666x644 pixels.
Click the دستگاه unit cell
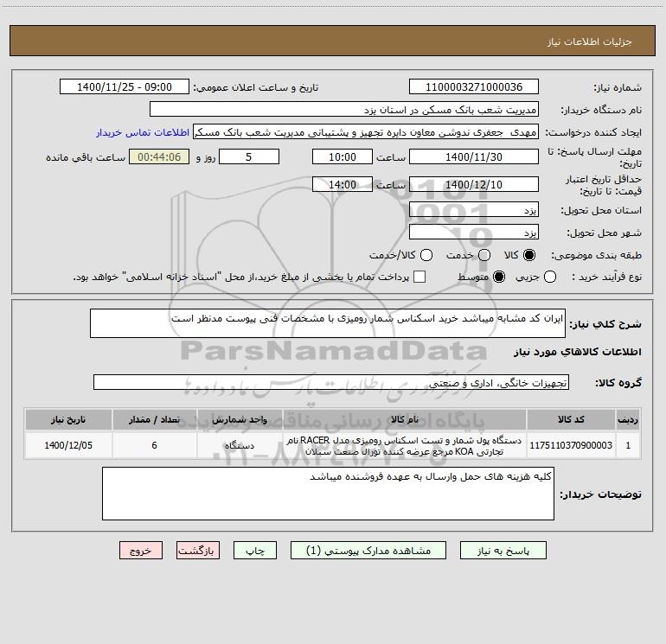(x=240, y=445)
